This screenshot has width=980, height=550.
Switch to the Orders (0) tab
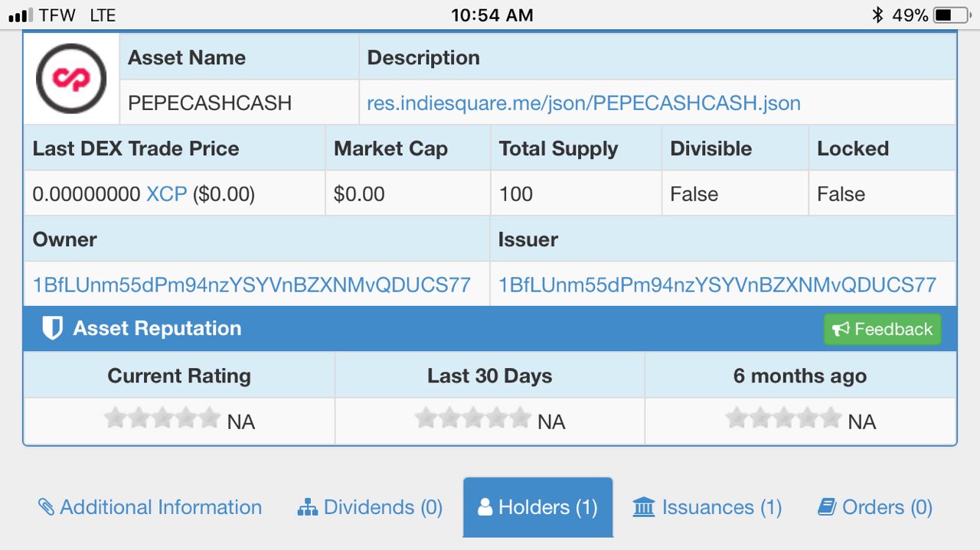click(x=875, y=507)
